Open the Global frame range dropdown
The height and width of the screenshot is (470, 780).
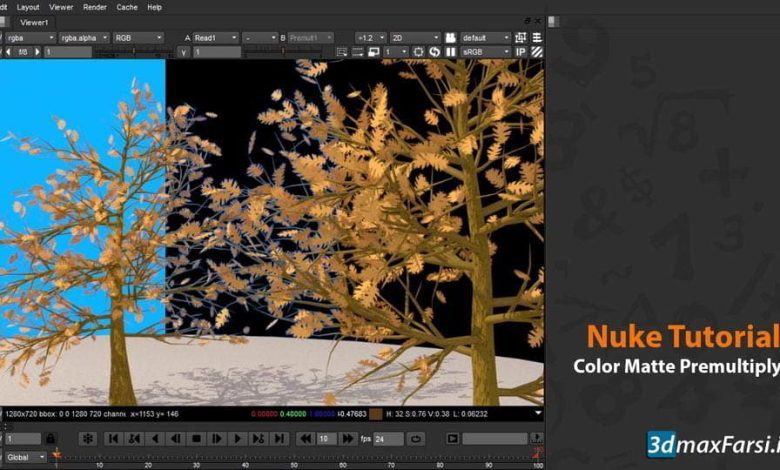tap(25, 457)
